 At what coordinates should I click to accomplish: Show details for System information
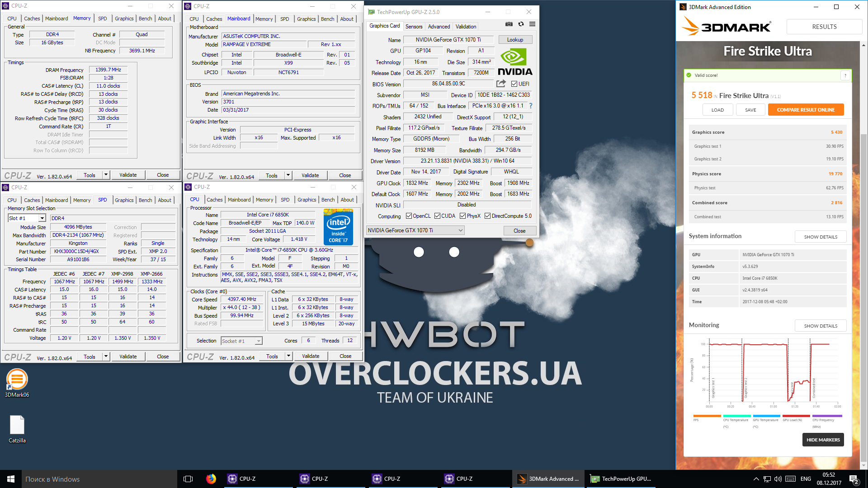click(821, 237)
